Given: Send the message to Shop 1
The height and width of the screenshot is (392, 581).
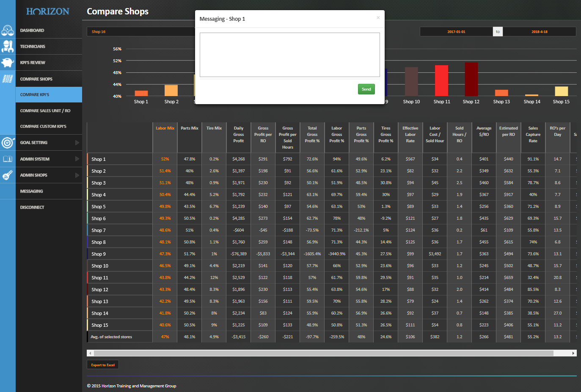Looking at the screenshot, I should pyautogui.click(x=366, y=89).
